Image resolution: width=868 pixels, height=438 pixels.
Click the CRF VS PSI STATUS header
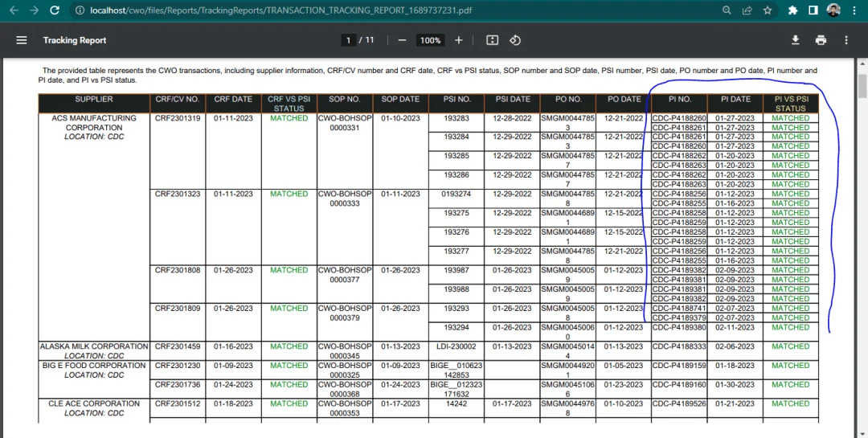(x=289, y=104)
